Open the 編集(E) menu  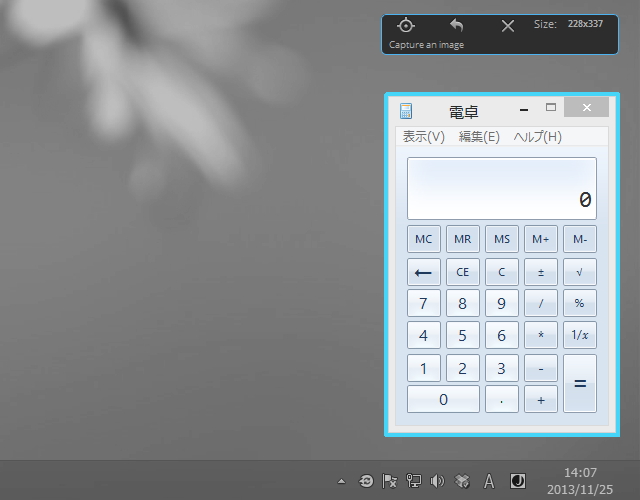479,137
